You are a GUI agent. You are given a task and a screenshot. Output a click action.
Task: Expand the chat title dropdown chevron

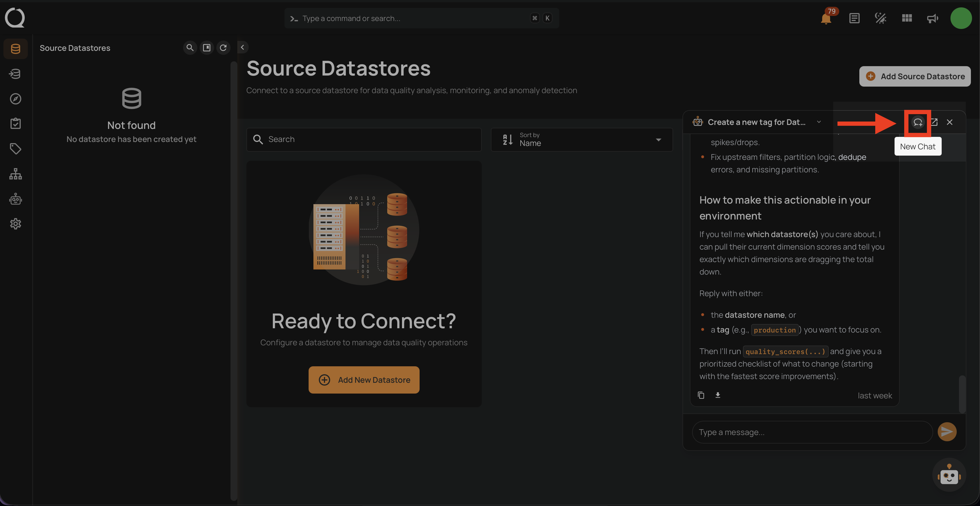point(819,122)
